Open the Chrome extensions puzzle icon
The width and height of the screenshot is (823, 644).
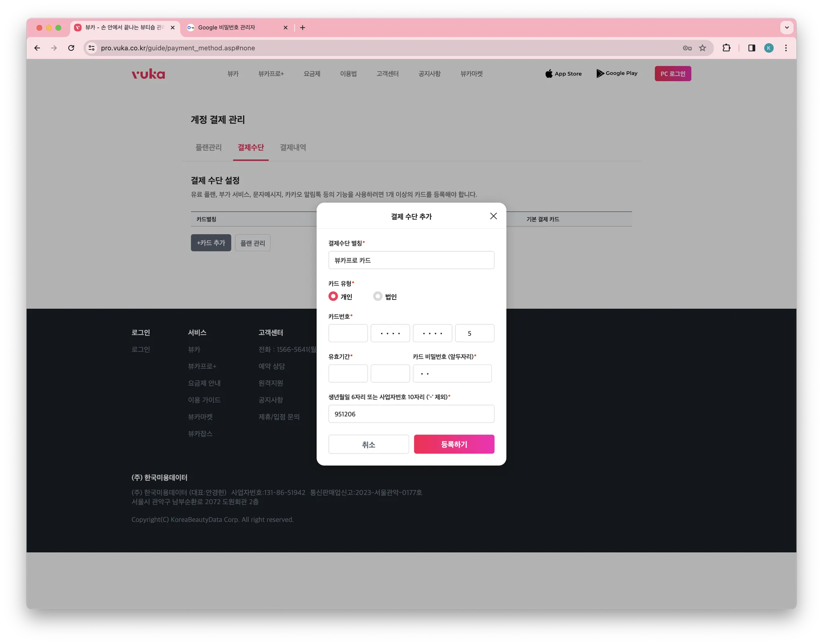[726, 48]
